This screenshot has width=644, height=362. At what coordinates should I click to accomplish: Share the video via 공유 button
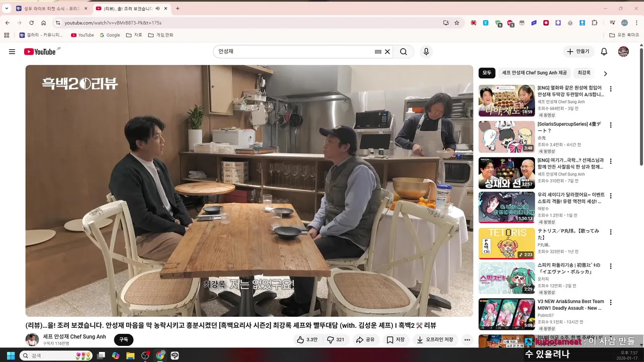click(365, 340)
